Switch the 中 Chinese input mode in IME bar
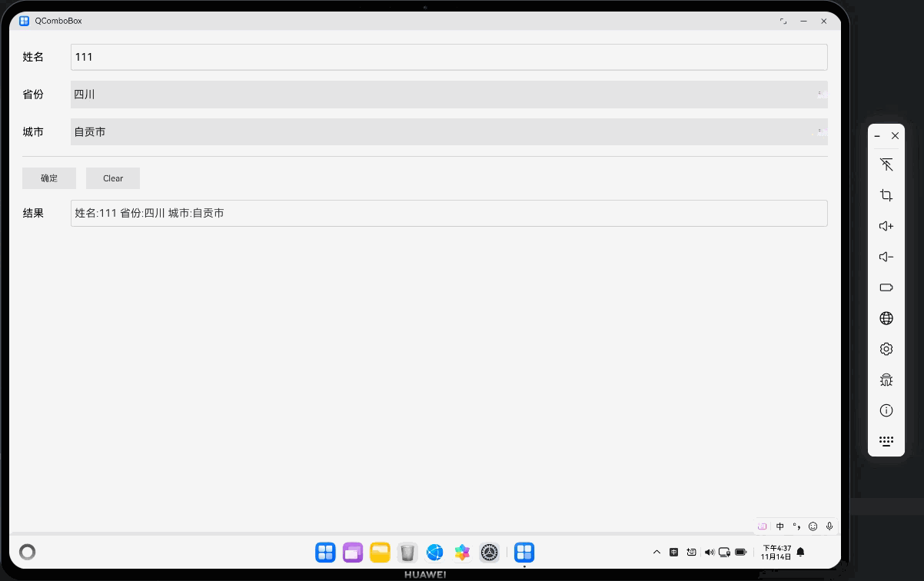Image resolution: width=924 pixels, height=581 pixels. pyautogui.click(x=780, y=526)
